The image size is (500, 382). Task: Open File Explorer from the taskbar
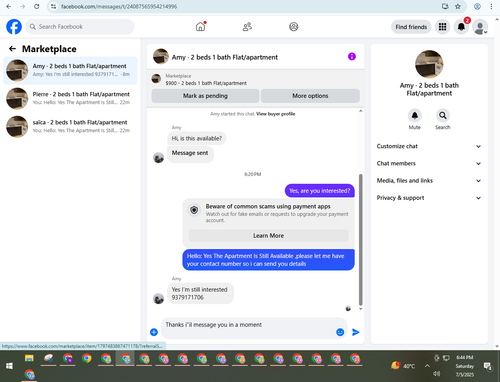29,358
